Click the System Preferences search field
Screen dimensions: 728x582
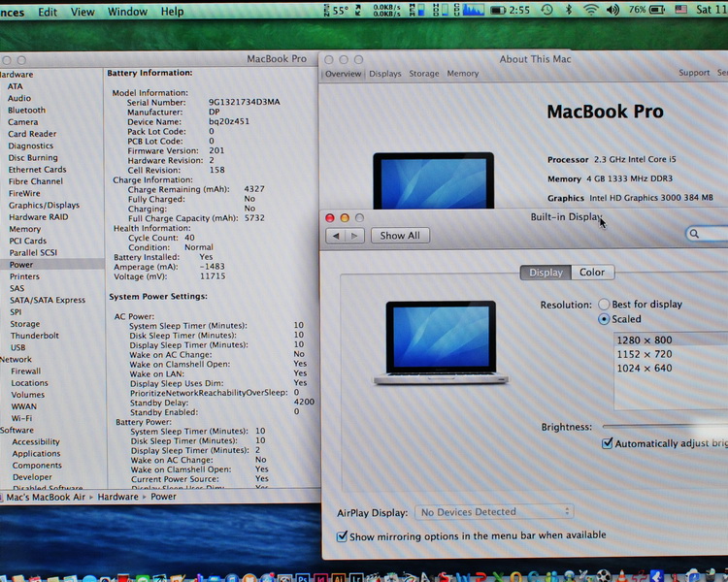pos(708,234)
